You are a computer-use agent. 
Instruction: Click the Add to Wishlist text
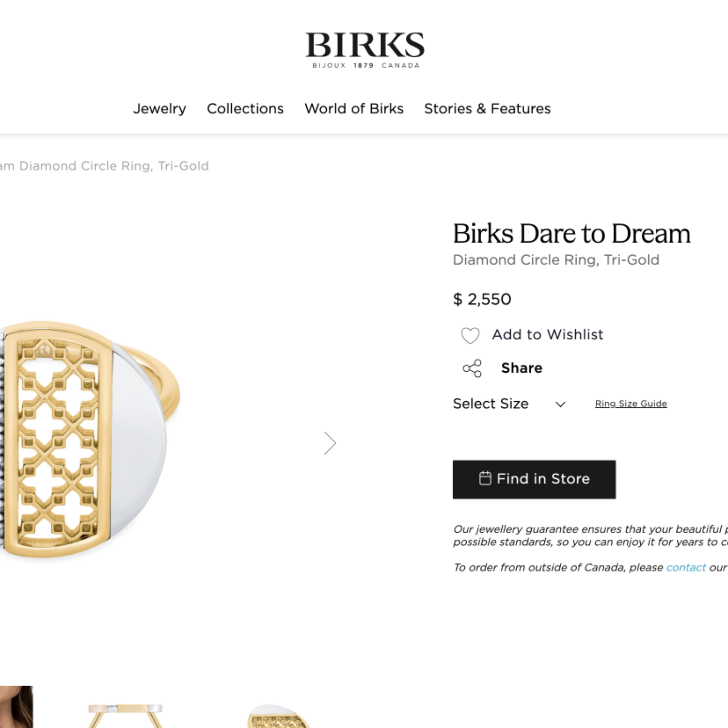point(548,335)
